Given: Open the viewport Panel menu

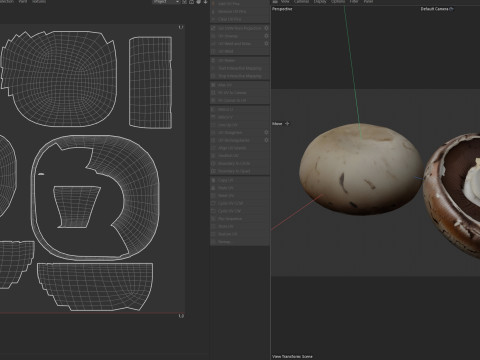Looking at the screenshot, I should point(368,2).
